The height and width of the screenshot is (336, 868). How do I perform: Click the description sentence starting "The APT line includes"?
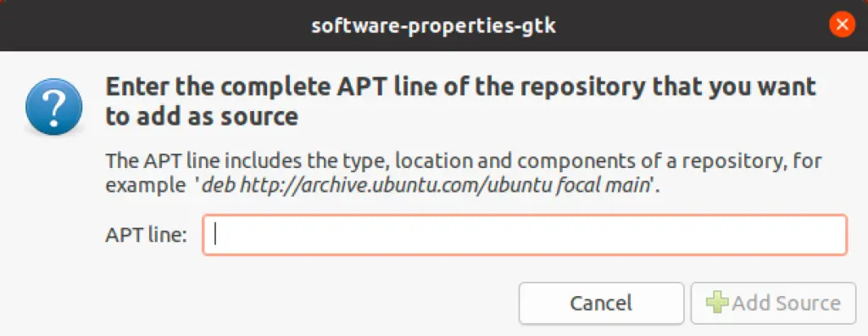464,173
